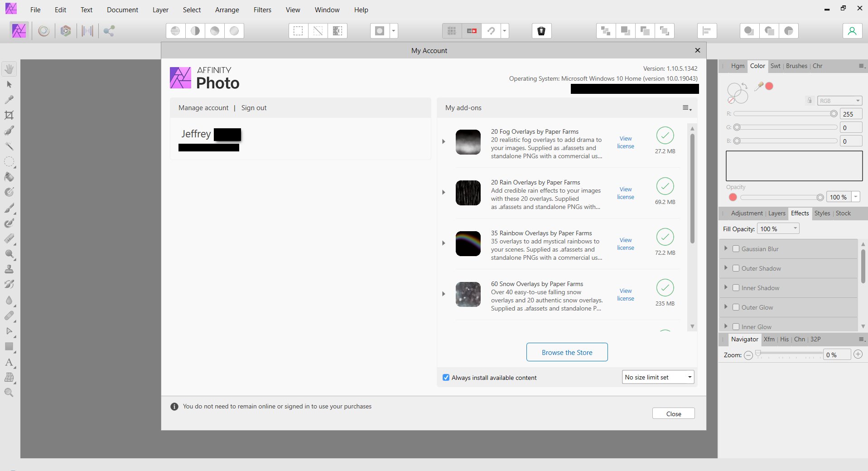Screen dimensions: 868x471
Task: Select the Move tool arrow
Action: click(9, 84)
